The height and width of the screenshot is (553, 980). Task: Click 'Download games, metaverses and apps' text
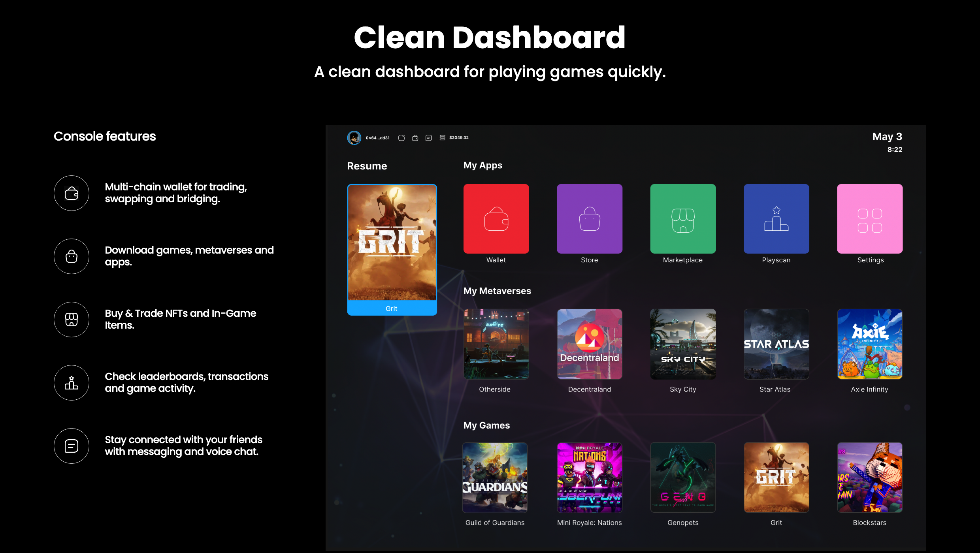[x=189, y=256]
